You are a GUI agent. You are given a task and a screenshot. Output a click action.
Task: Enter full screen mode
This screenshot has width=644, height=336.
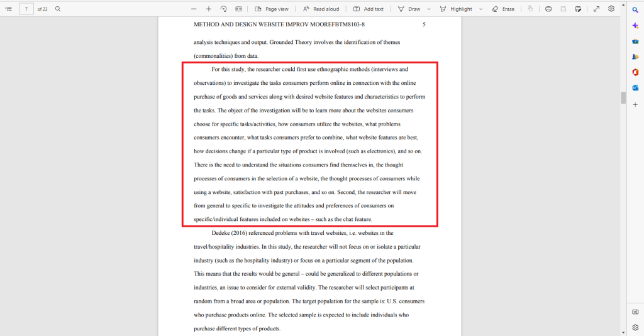596,9
